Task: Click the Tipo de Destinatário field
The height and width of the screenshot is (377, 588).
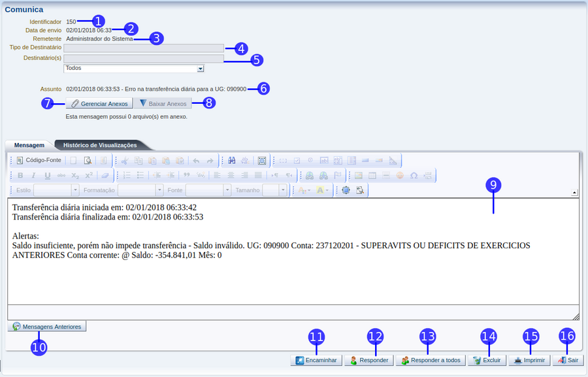Action: tap(144, 48)
